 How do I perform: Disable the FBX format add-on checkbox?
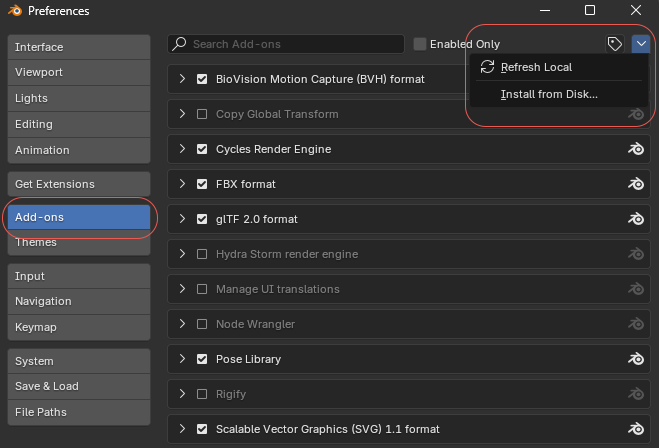coord(202,184)
